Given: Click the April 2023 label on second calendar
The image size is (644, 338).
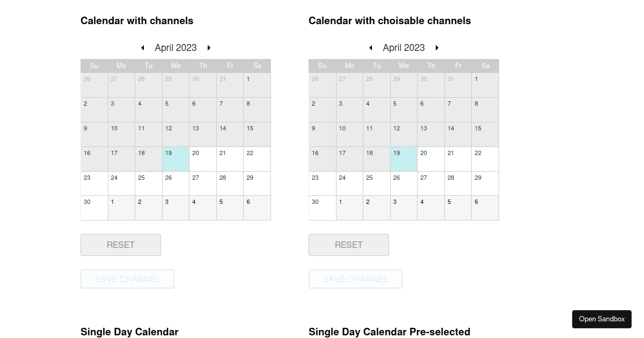Looking at the screenshot, I should pos(404,47).
